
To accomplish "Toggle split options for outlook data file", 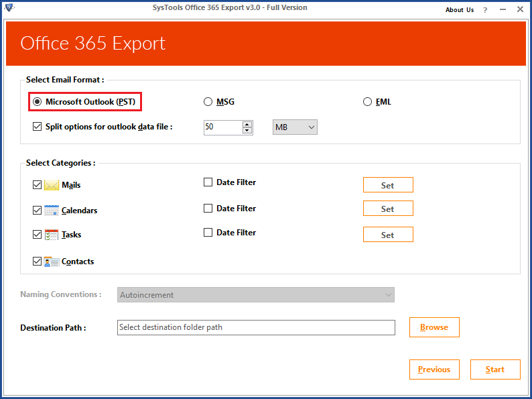I will tap(37, 127).
